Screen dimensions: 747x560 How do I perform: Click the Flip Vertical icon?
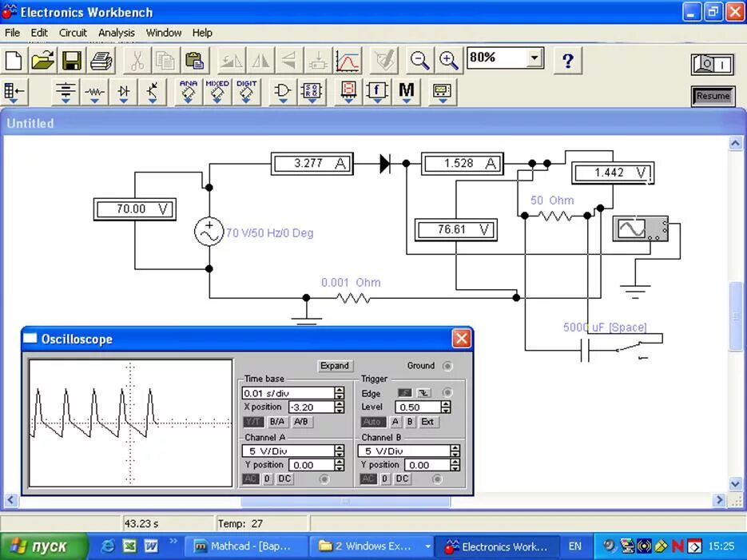click(x=289, y=60)
